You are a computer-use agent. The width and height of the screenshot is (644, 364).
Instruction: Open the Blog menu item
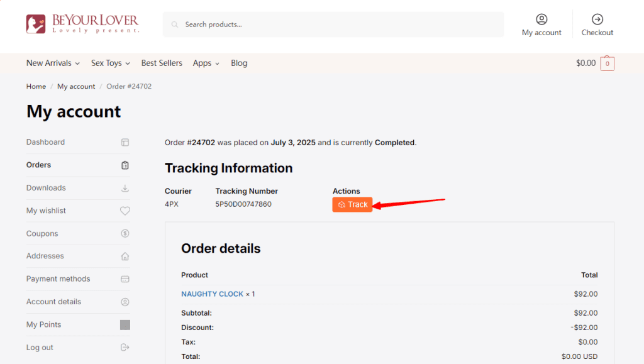coord(239,63)
